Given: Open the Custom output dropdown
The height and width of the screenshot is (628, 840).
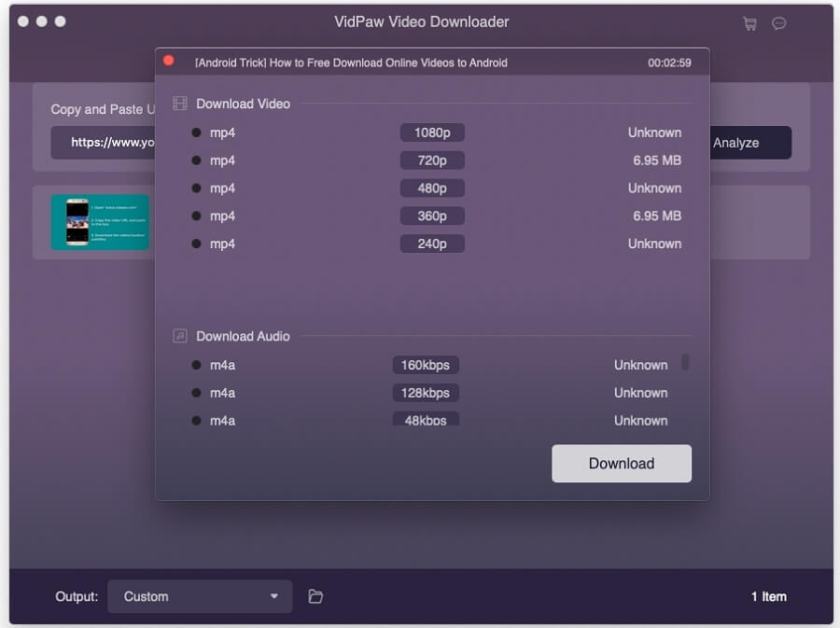Looking at the screenshot, I should pos(200,596).
